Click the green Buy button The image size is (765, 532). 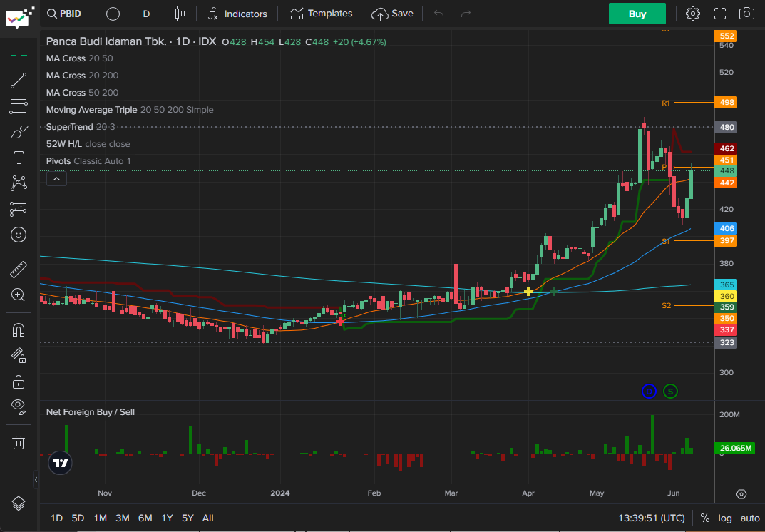(637, 13)
